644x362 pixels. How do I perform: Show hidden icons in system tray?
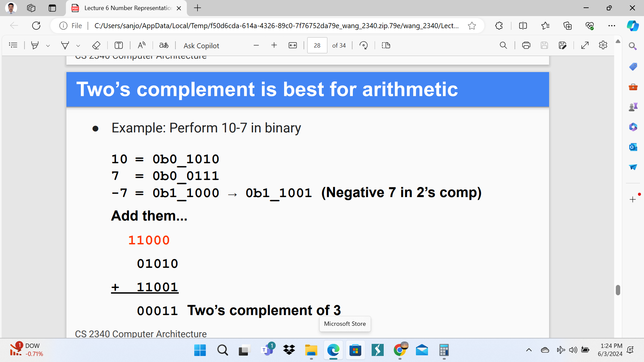(529, 350)
